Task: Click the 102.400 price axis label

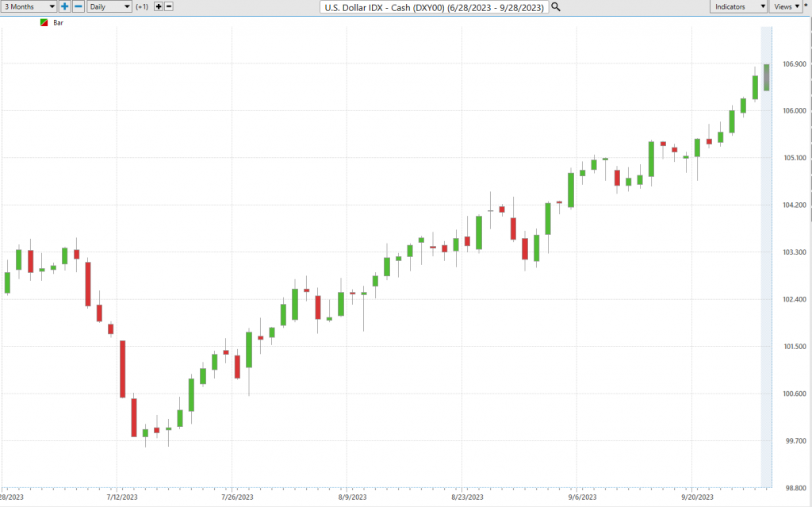Action: 795,299
